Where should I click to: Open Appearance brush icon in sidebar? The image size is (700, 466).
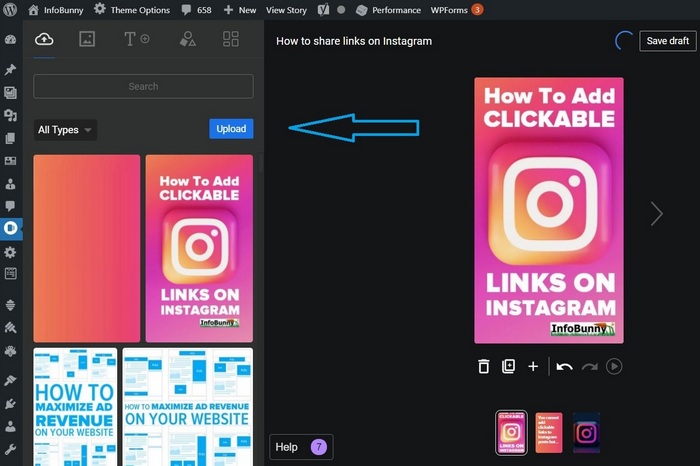(10, 380)
